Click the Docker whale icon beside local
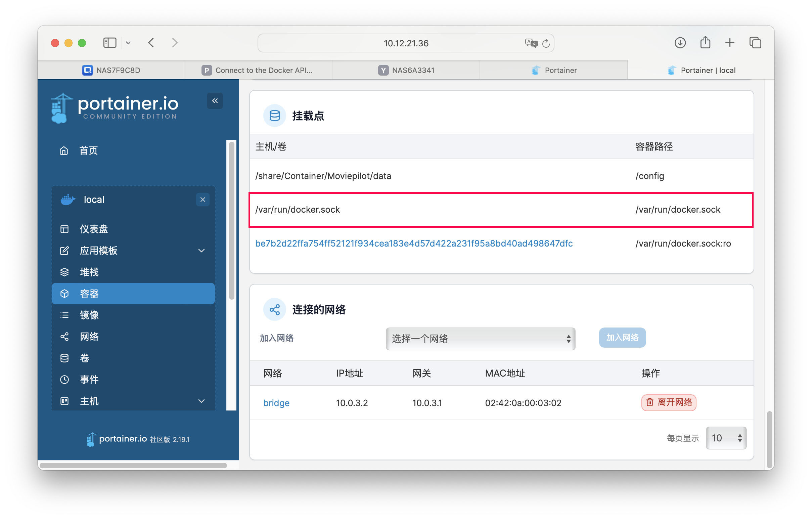The width and height of the screenshot is (812, 520). [x=67, y=200]
